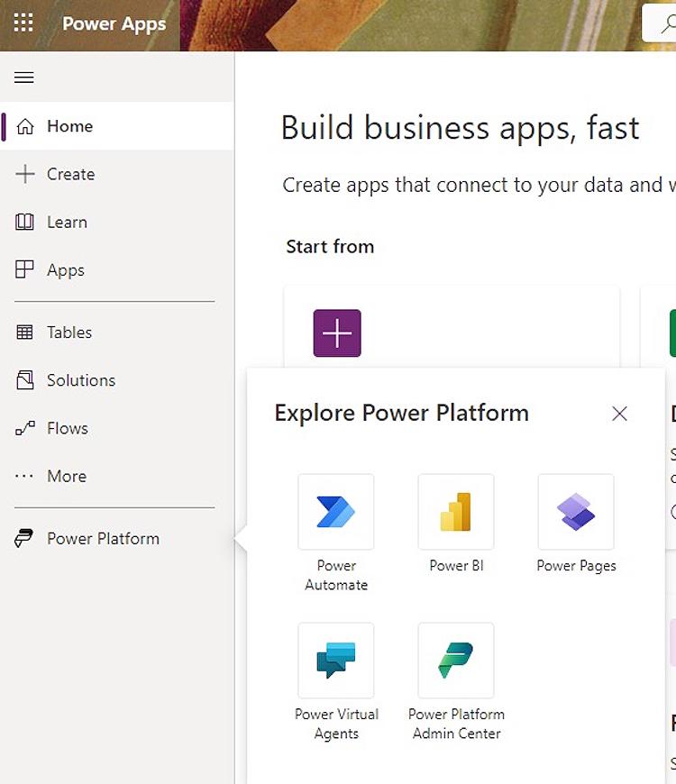
Task: Click the Microsoft 365 app launcher waffle
Action: point(23,23)
